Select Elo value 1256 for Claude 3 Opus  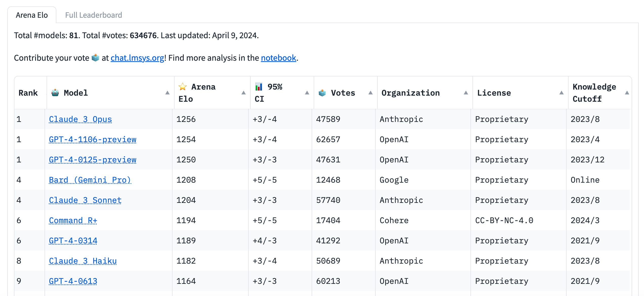pos(186,119)
